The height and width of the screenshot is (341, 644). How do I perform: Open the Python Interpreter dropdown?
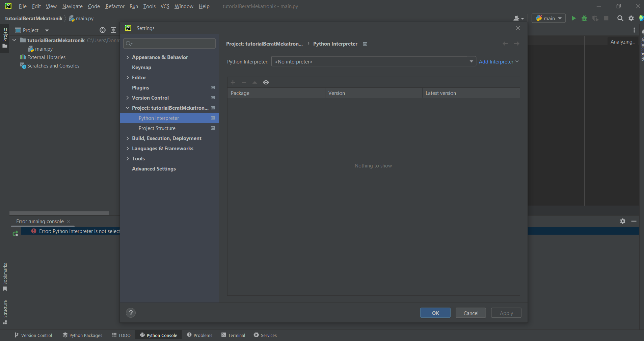[x=373, y=61]
